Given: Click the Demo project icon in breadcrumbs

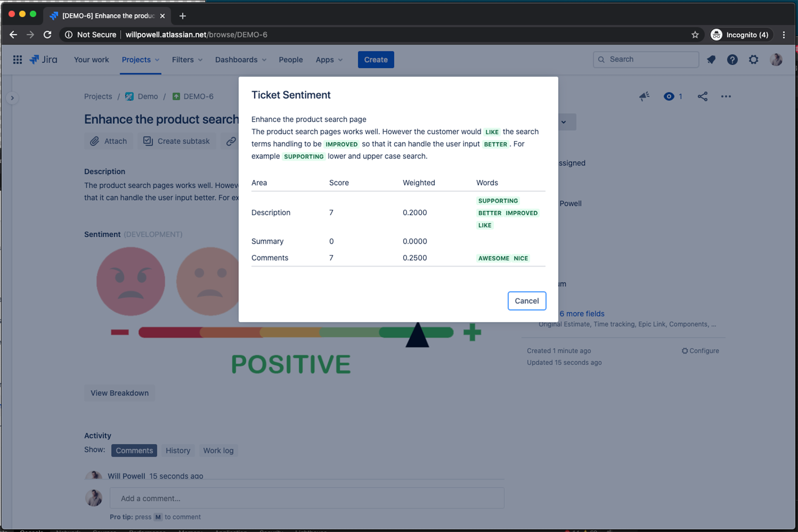Looking at the screenshot, I should [129, 96].
